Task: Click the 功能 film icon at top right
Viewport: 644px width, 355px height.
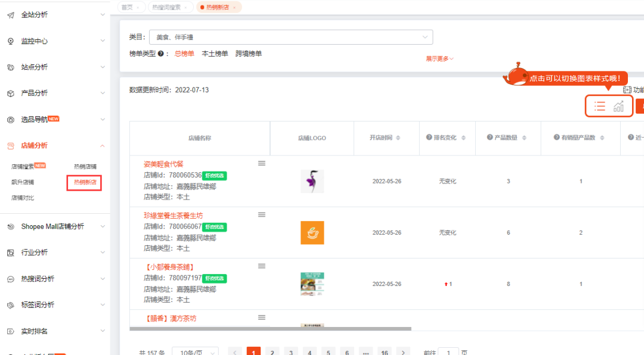Action: [x=627, y=90]
